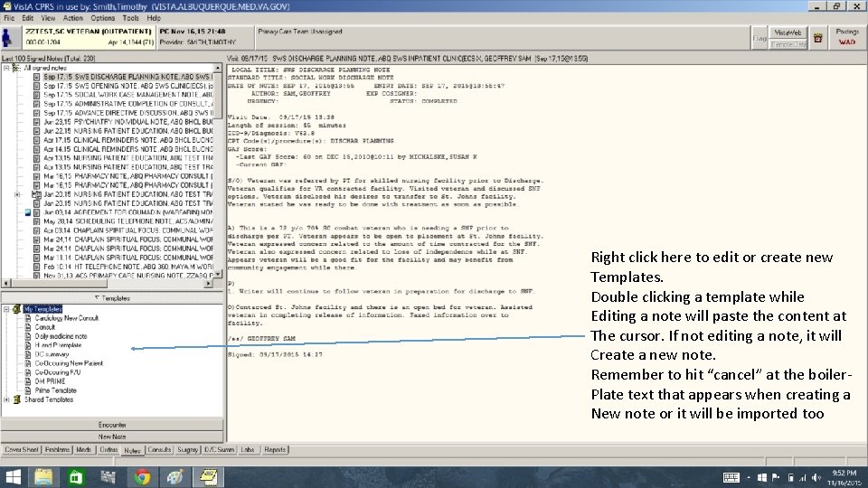Screen dimensions: 868x488
Task: Click the CPRS app icon in the taskbar
Action: coord(209,477)
